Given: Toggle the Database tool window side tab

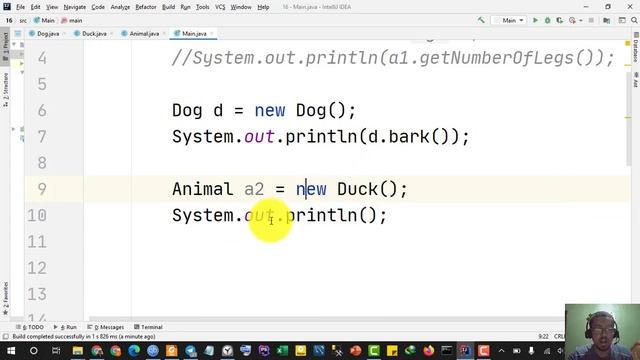Looking at the screenshot, I should [636, 47].
